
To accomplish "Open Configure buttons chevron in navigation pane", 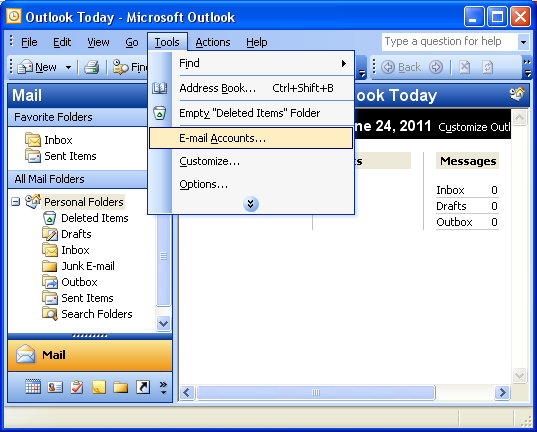I will [x=163, y=387].
